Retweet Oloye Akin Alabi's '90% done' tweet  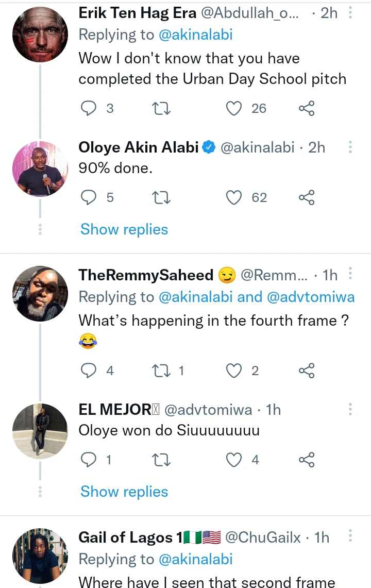[x=162, y=198]
